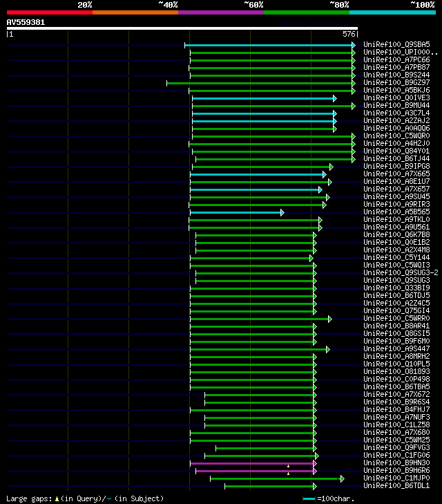Select the UniRef100_A9SU45 label
Image resolution: width=442 pixels, height=504 pixels.
pos(396,197)
